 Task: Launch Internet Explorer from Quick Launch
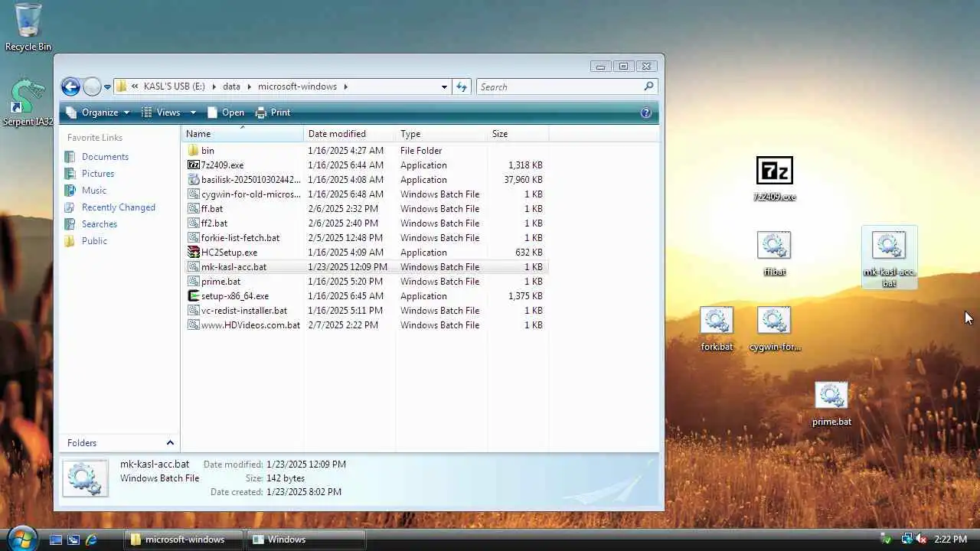pyautogui.click(x=91, y=540)
